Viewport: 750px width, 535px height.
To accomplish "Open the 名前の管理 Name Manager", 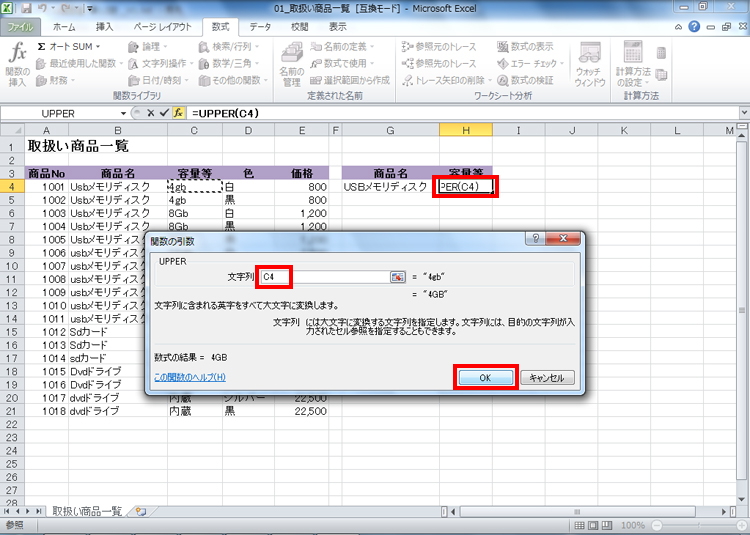I will click(291, 65).
